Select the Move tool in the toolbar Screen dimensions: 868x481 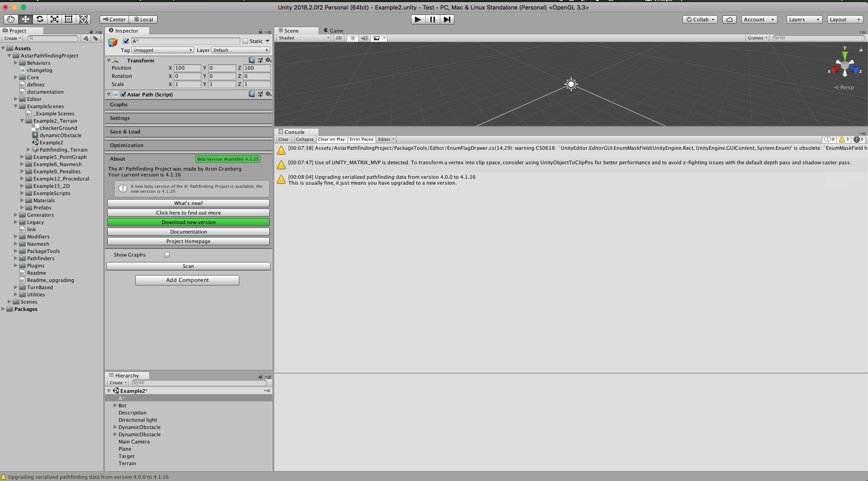tap(25, 19)
